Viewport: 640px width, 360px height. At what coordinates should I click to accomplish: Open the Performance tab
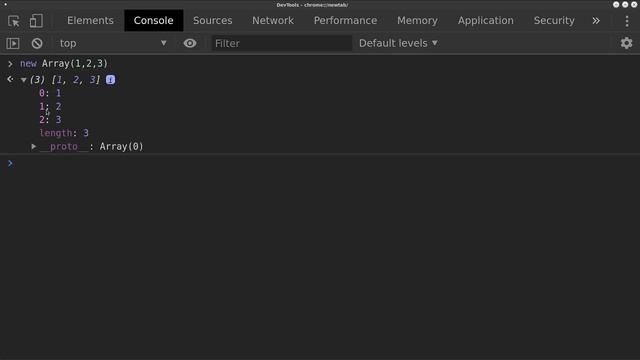tap(345, 20)
